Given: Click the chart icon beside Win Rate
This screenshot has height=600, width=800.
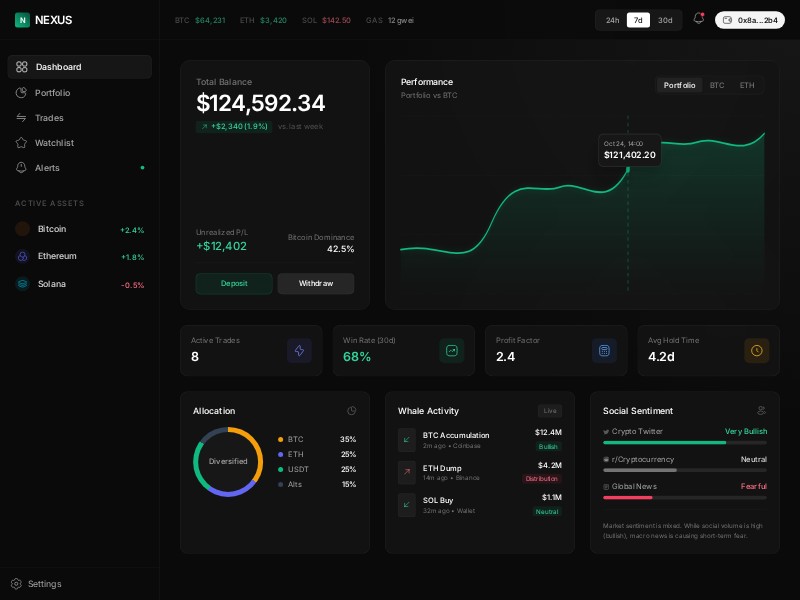Looking at the screenshot, I should [x=452, y=351].
